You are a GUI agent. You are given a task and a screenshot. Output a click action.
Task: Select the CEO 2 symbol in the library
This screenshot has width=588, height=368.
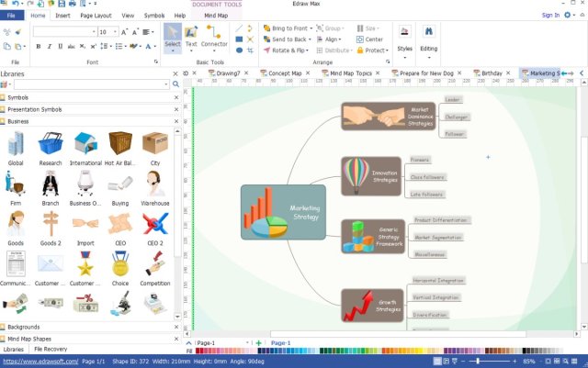coord(155,226)
